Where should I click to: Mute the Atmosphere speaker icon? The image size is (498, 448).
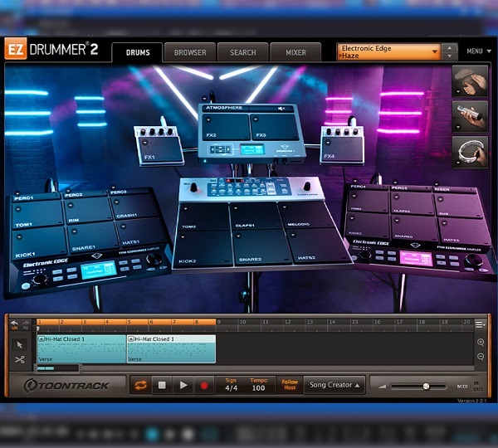(x=281, y=109)
